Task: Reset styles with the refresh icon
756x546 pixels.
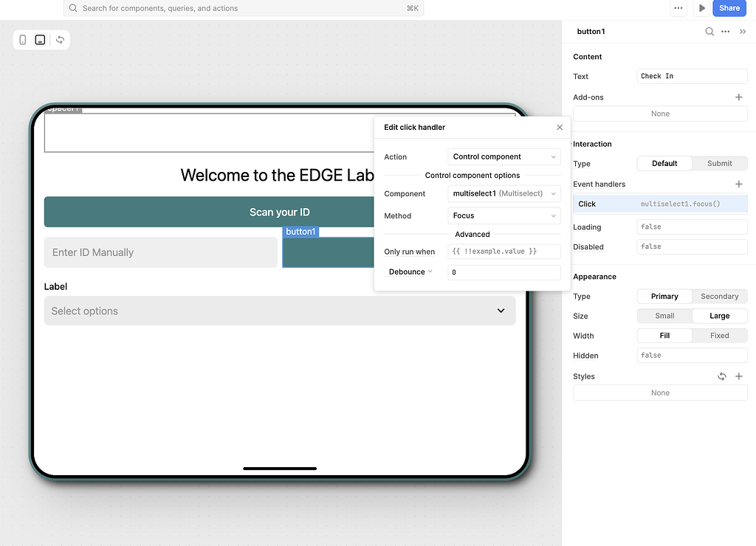Action: (722, 376)
